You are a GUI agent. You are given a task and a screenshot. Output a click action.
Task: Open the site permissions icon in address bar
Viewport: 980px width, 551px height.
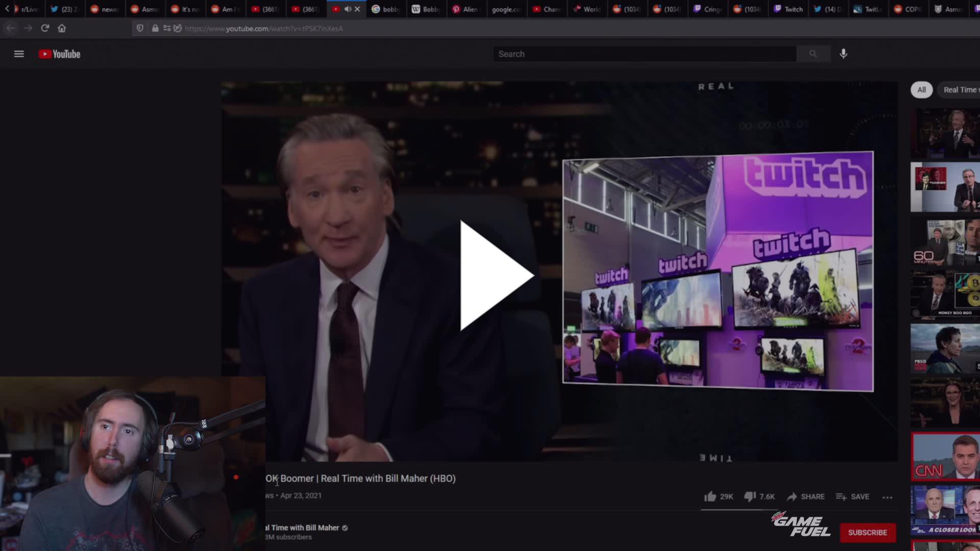pyautogui.click(x=167, y=28)
